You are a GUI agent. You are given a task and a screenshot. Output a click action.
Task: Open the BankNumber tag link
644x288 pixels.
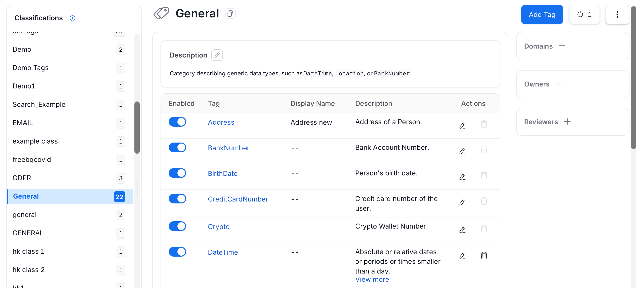pyautogui.click(x=228, y=148)
